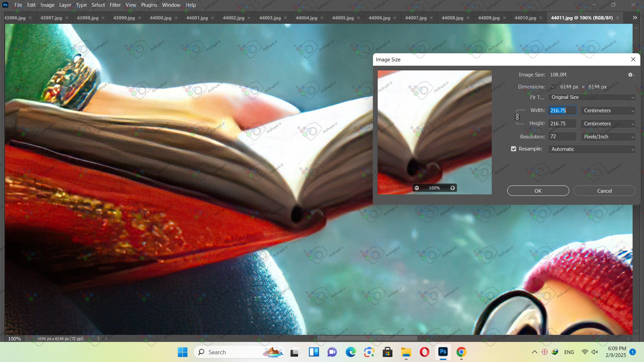Open the Help menu
The image size is (644, 362).
pyautogui.click(x=191, y=5)
